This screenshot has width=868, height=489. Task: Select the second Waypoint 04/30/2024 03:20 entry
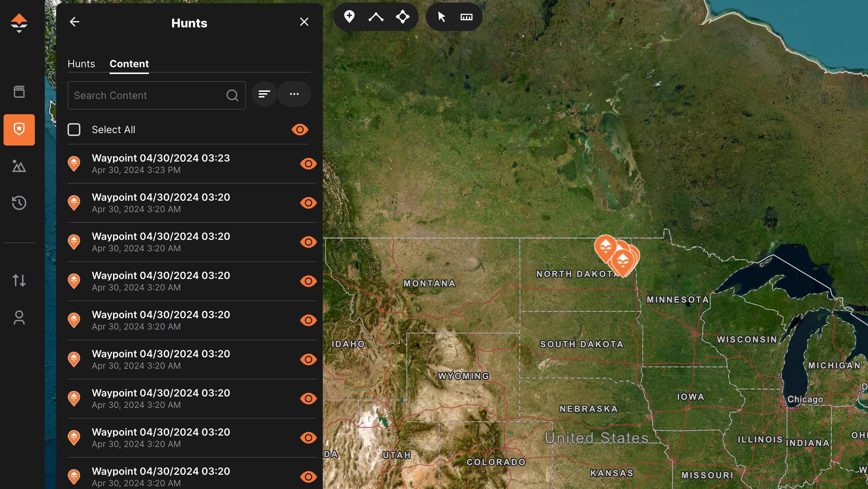[160, 242]
